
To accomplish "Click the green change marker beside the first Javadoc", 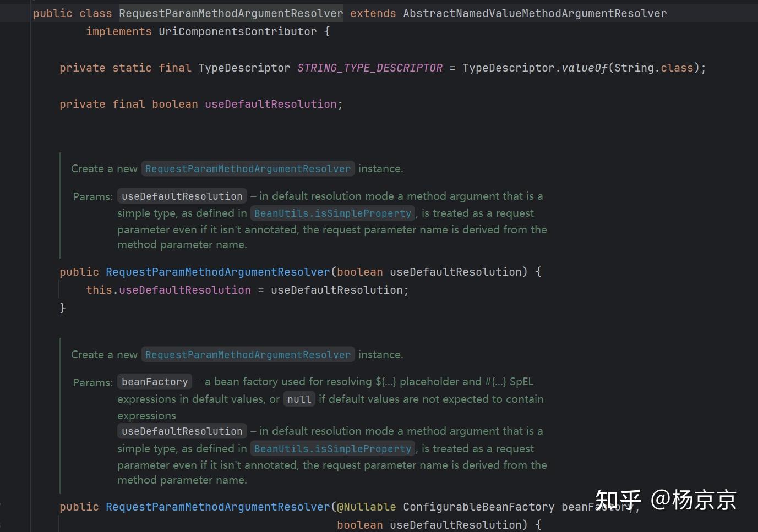I will click(61, 206).
